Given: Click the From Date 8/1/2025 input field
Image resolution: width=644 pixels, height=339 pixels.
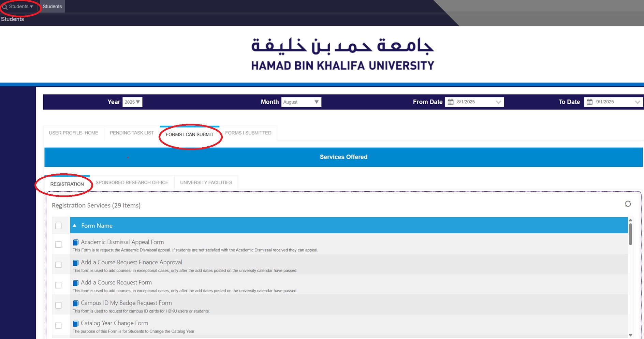Looking at the screenshot, I should 475,102.
